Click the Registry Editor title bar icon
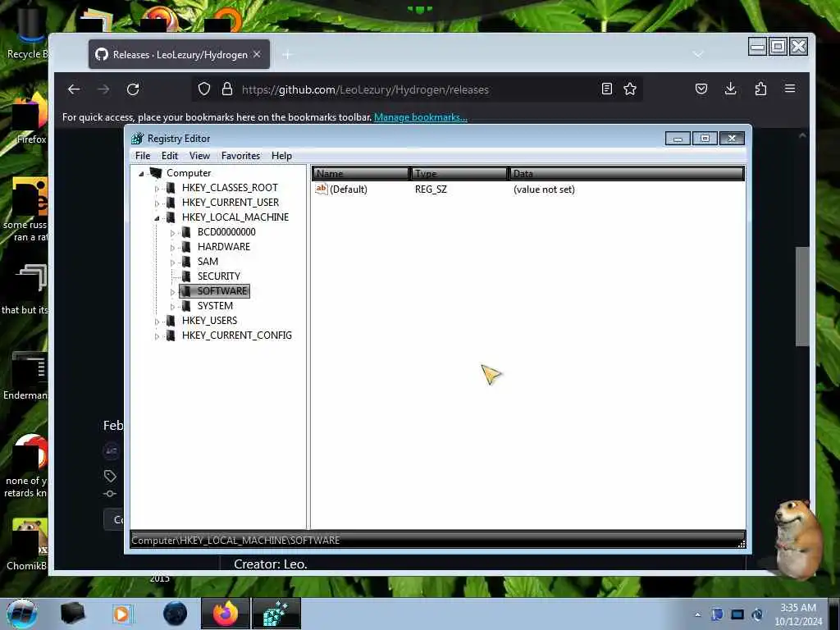Image resolution: width=840 pixels, height=630 pixels. [x=138, y=139]
